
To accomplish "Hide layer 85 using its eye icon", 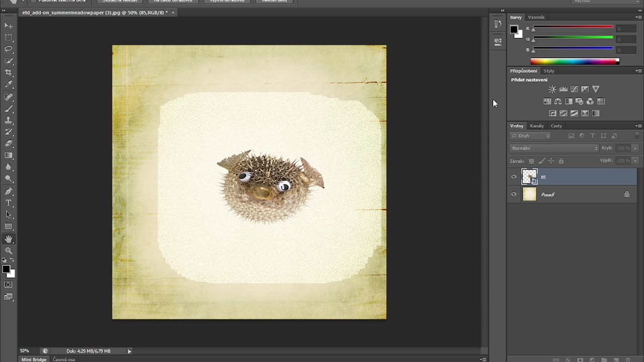I will click(x=514, y=177).
